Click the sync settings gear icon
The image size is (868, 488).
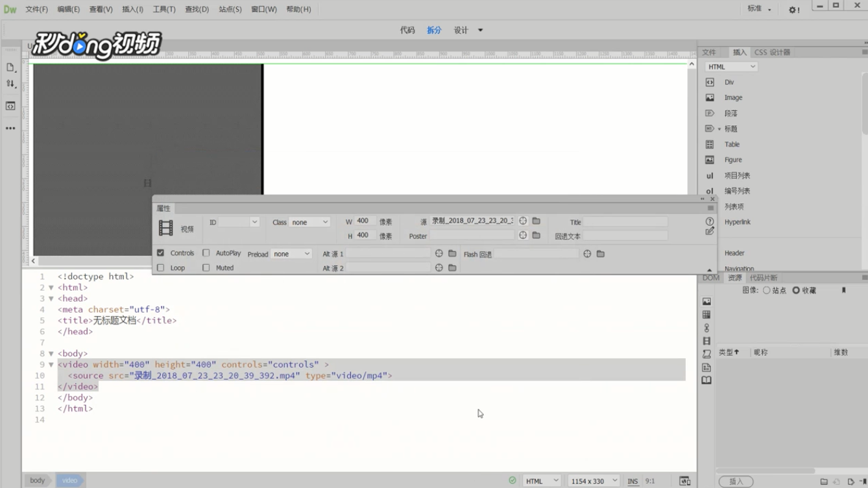click(793, 10)
